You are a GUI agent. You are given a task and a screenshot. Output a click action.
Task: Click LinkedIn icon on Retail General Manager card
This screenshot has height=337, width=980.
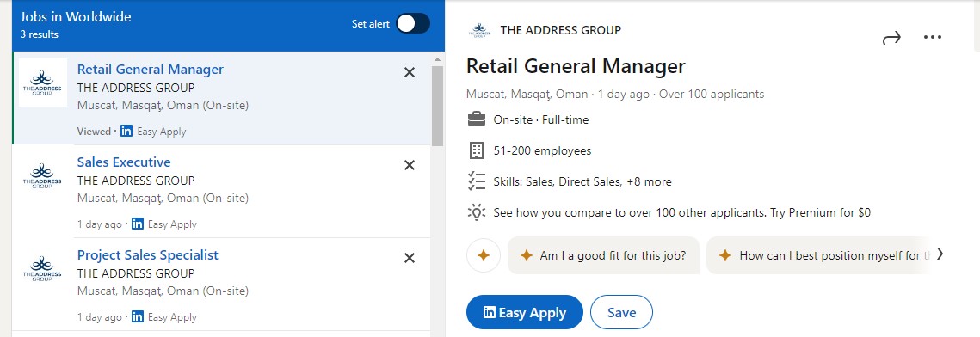point(126,131)
